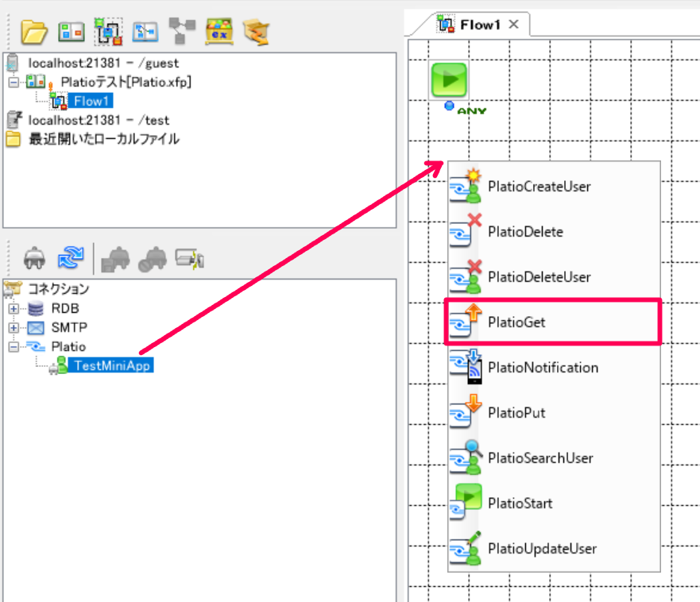The height and width of the screenshot is (602, 700).
Task: Click the gray node tree toolbar icon
Action: coord(182,30)
